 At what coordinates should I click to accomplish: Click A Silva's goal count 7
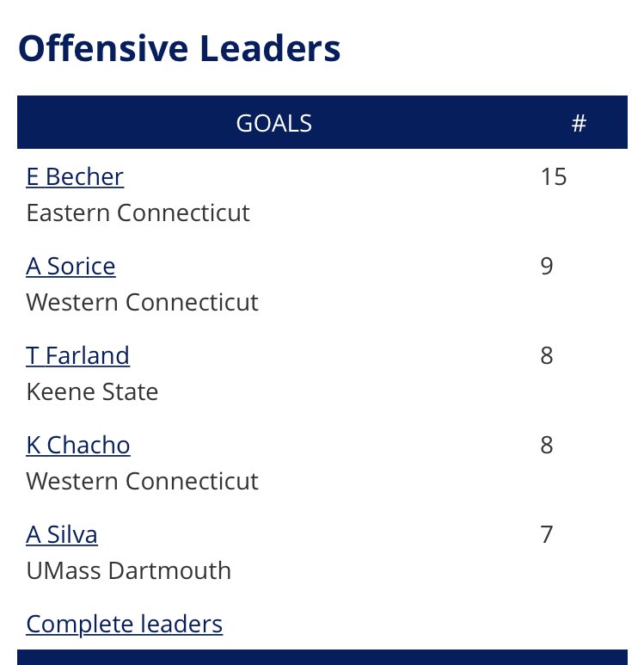coord(547,534)
